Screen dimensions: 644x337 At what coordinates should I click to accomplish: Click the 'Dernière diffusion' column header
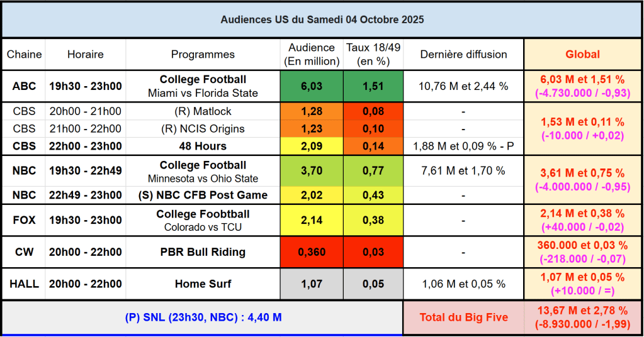463,55
